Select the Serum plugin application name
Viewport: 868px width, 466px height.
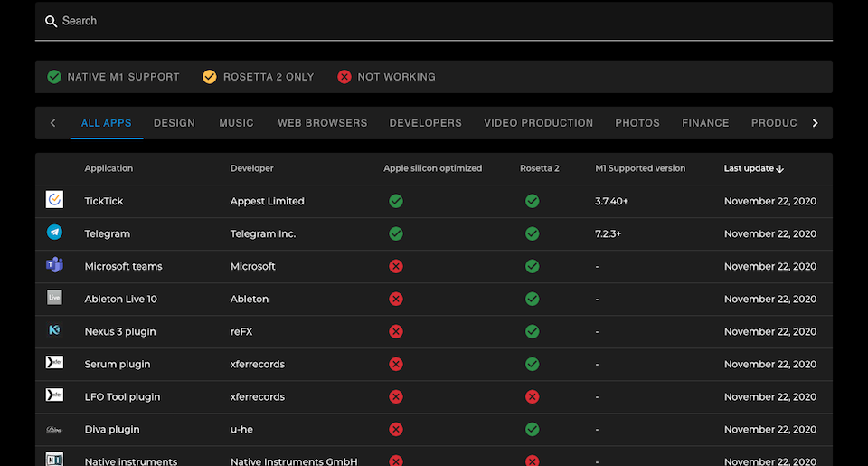(118, 364)
